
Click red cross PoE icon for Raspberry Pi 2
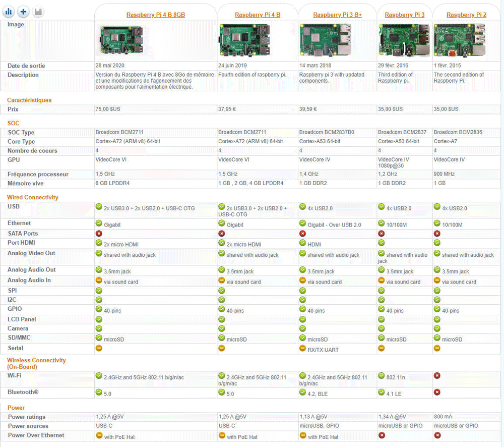click(x=437, y=435)
